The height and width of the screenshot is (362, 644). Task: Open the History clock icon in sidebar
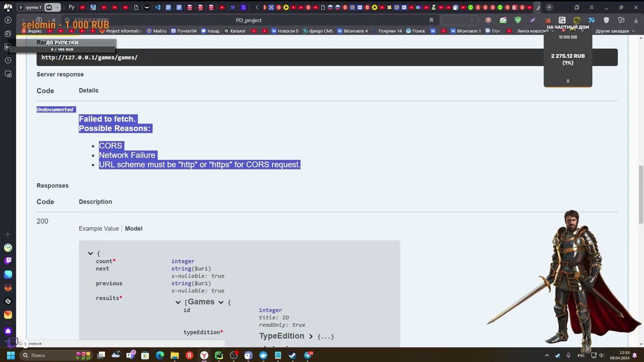pos(8,60)
